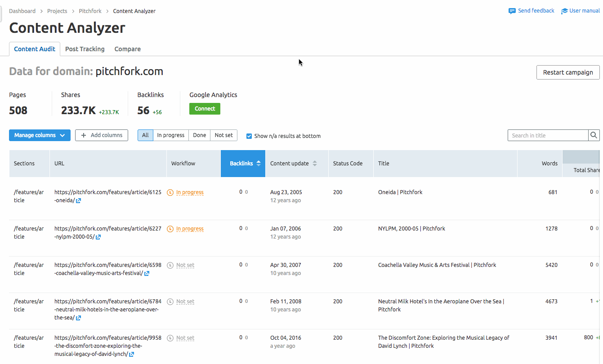Viewport: 603px width, 364px height.
Task: Open workflow status dropdown for Oneida row
Action: point(189,192)
